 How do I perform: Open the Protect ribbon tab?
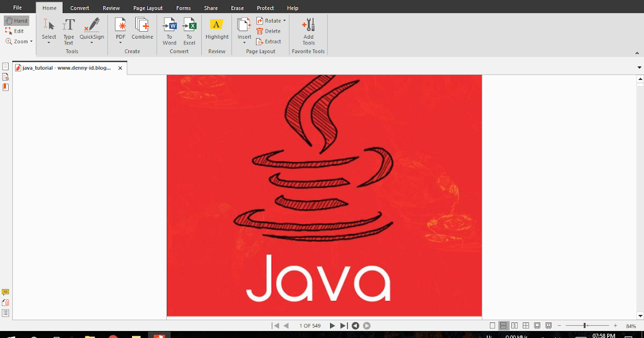point(265,8)
